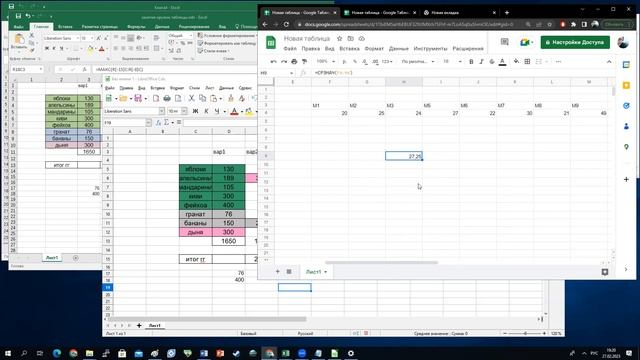
Task: Open Excel font fill color
Action: 91,49
